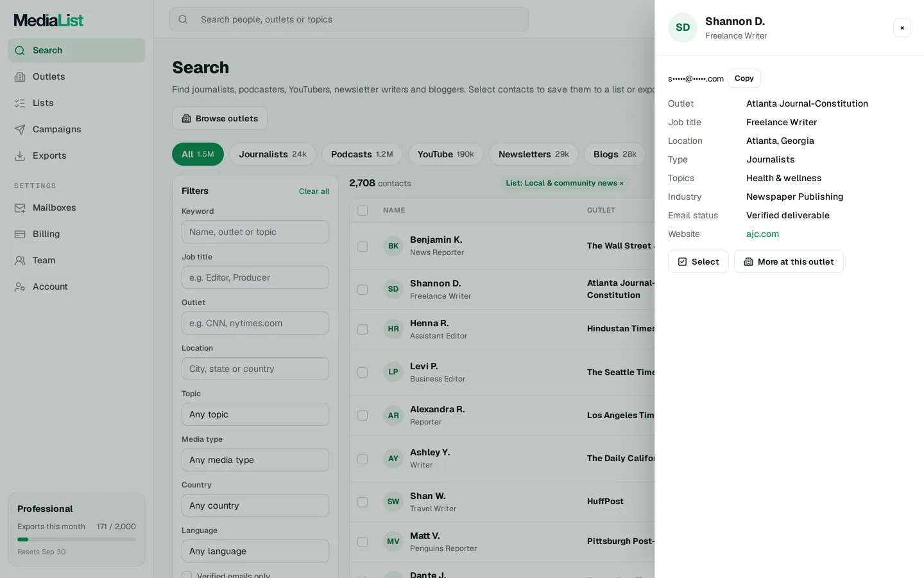Image resolution: width=924 pixels, height=578 pixels.
Task: Open Outlets in the sidebar
Action: click(76, 76)
